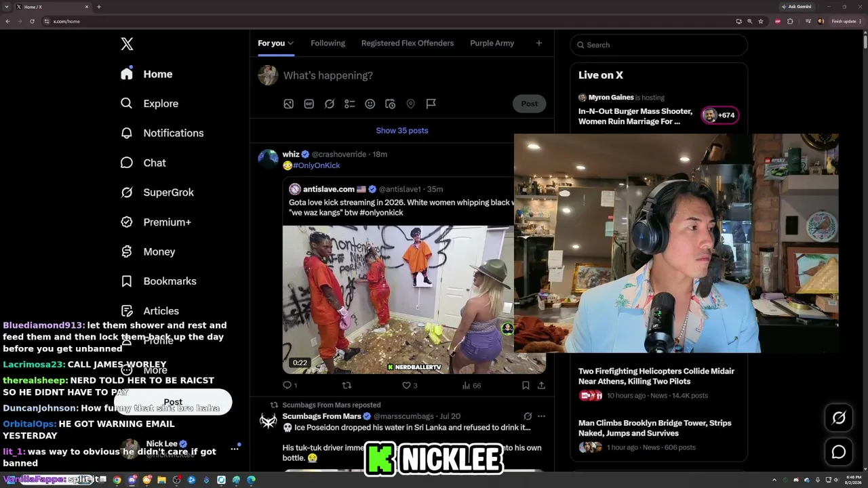This screenshot has width=868, height=488.
Task: Schedule post with the calendar clock icon
Action: (x=391, y=104)
